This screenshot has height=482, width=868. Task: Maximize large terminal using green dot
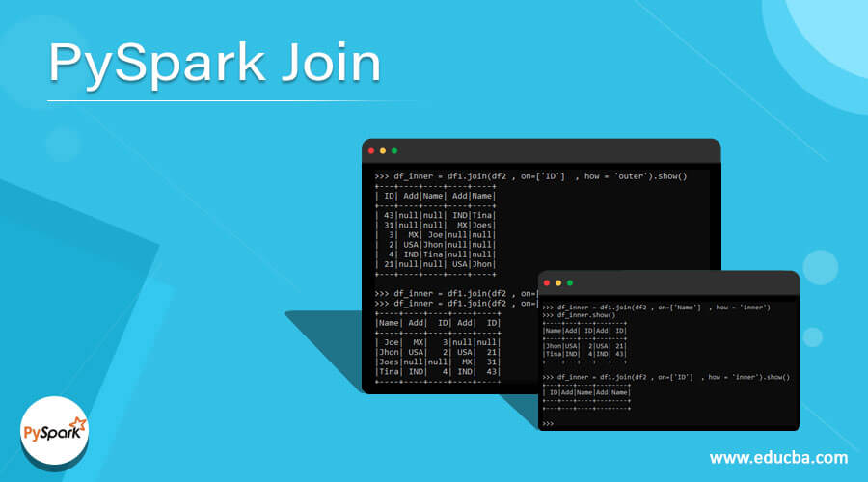pyautogui.click(x=394, y=151)
